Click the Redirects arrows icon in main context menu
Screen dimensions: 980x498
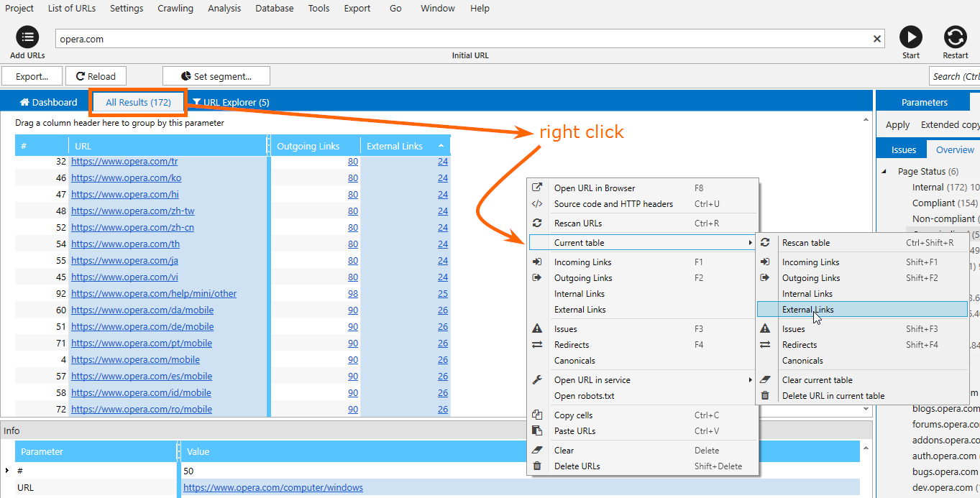(536, 344)
